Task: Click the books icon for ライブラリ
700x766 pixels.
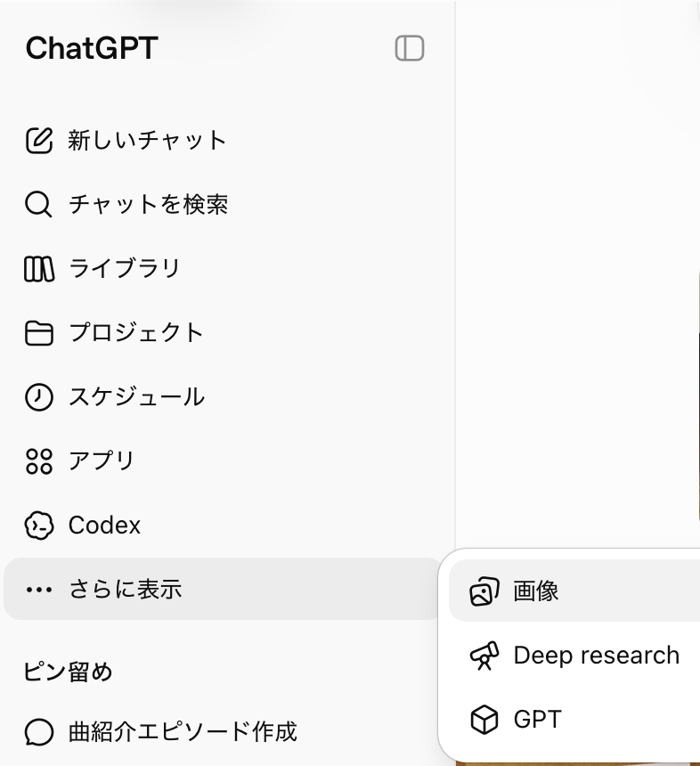Action: 39,269
